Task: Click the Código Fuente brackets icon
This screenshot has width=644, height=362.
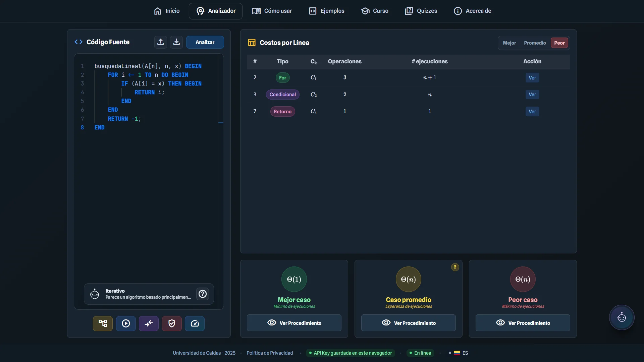Action: [78, 42]
